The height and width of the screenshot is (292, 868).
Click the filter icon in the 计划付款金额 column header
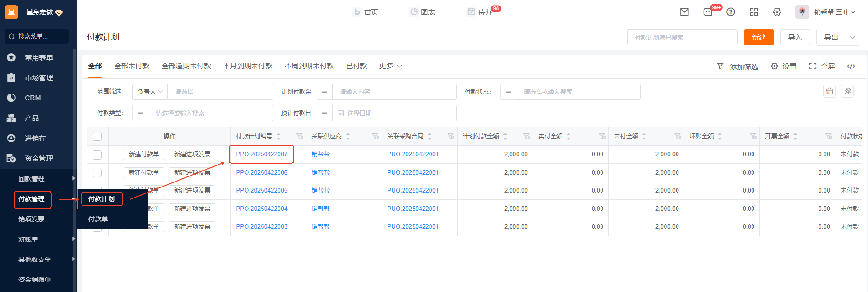pos(527,136)
